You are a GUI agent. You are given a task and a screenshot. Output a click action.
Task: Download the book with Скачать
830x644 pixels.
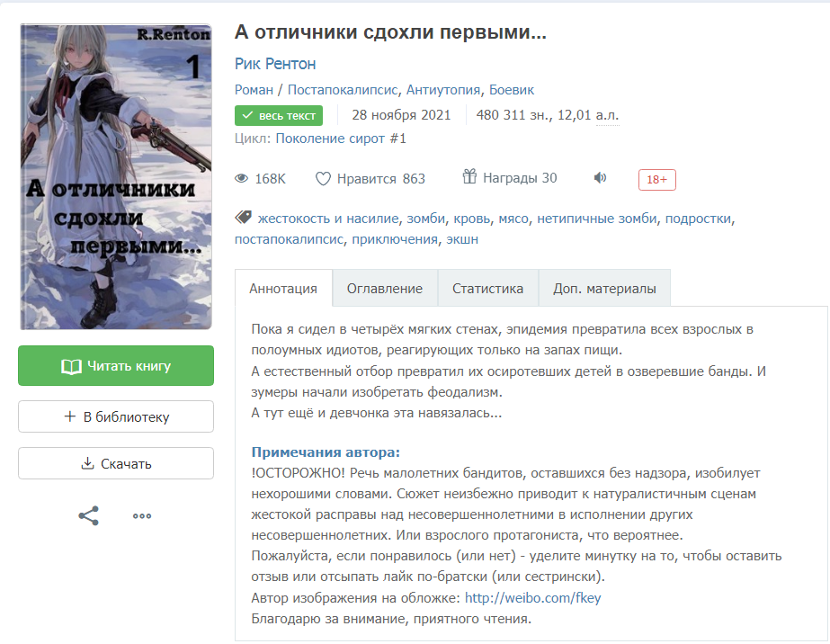point(116,463)
